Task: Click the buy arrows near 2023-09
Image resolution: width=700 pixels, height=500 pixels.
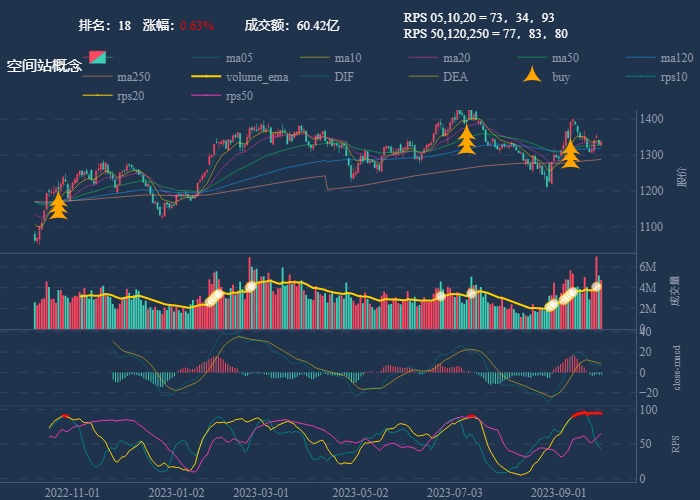Action: 570,154
